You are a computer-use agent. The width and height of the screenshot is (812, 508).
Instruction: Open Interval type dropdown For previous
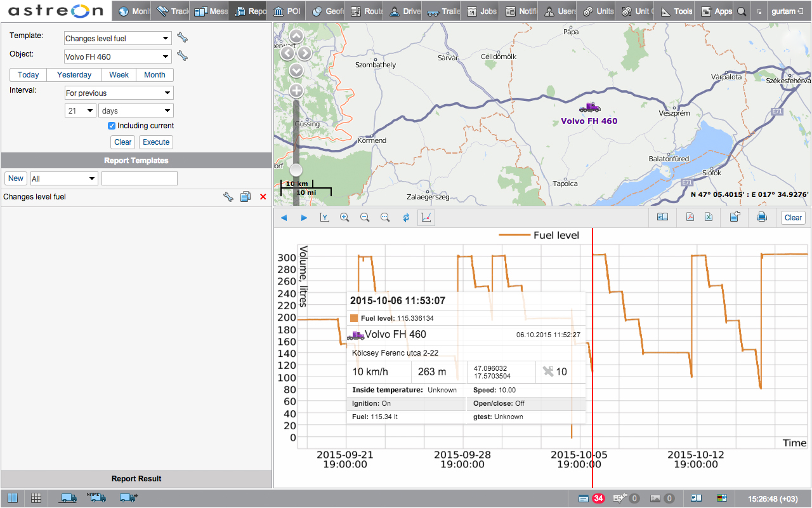click(119, 93)
